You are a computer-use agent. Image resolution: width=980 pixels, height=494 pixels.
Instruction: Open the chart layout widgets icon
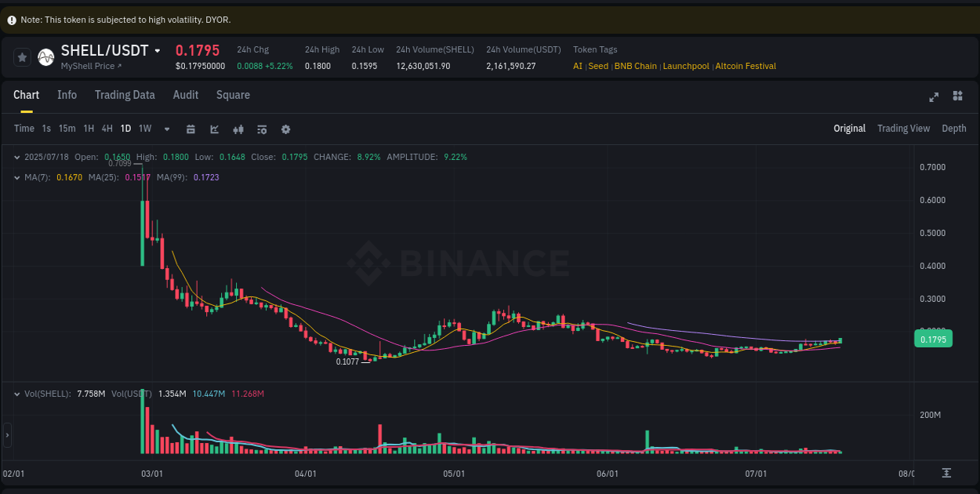(x=957, y=96)
